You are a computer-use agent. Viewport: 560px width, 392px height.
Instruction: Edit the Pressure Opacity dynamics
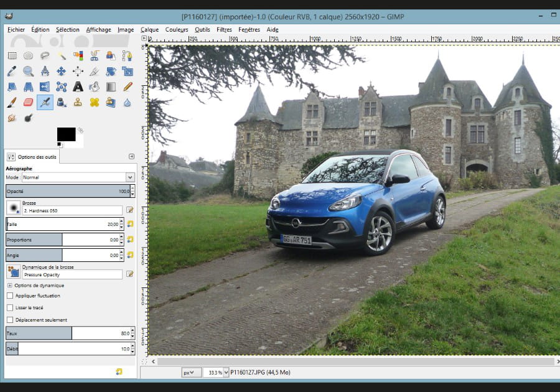pos(129,274)
